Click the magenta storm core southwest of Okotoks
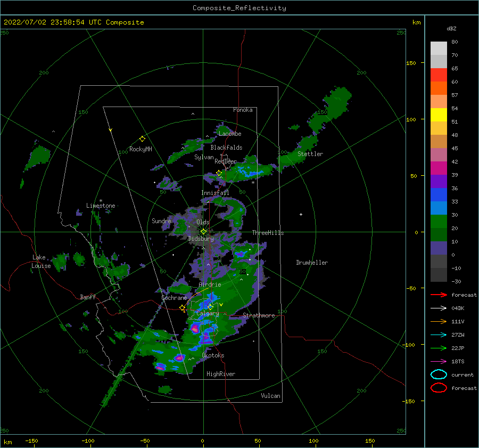Viewport: 479px width, 448px height. click(180, 357)
